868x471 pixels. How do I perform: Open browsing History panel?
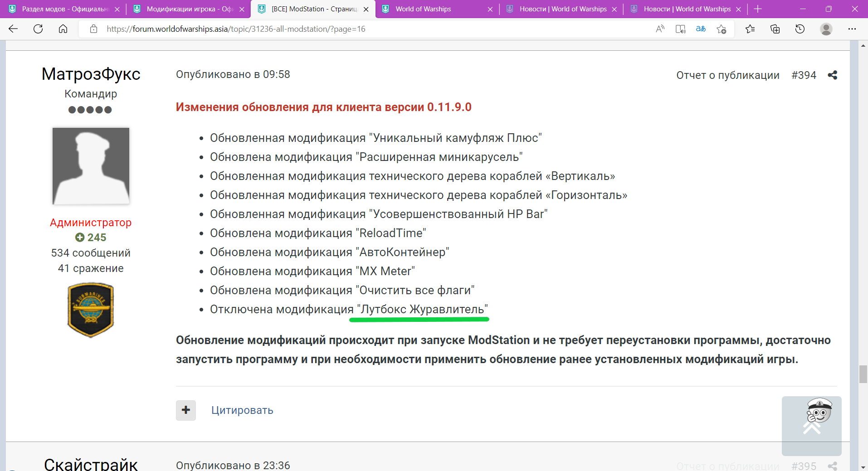tap(800, 29)
